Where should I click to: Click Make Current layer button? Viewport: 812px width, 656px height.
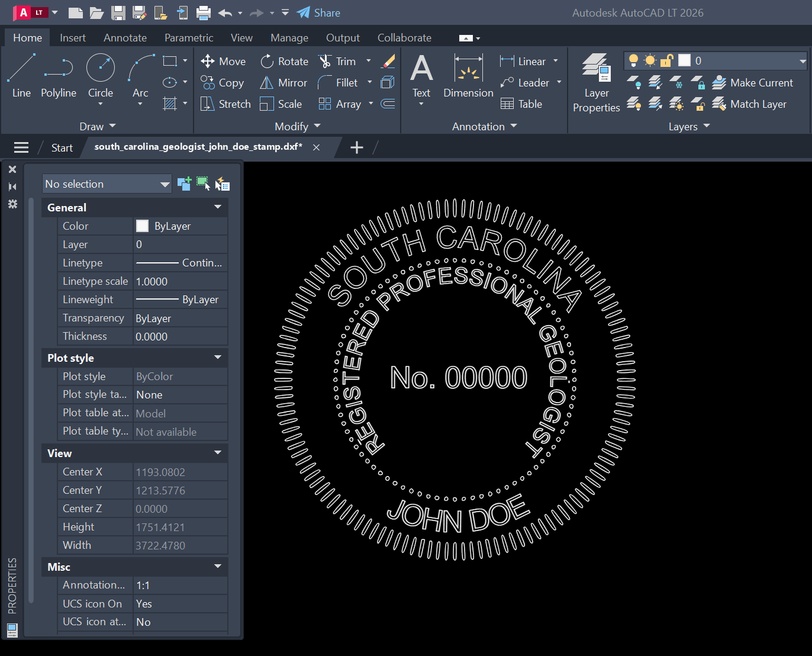[x=753, y=83]
